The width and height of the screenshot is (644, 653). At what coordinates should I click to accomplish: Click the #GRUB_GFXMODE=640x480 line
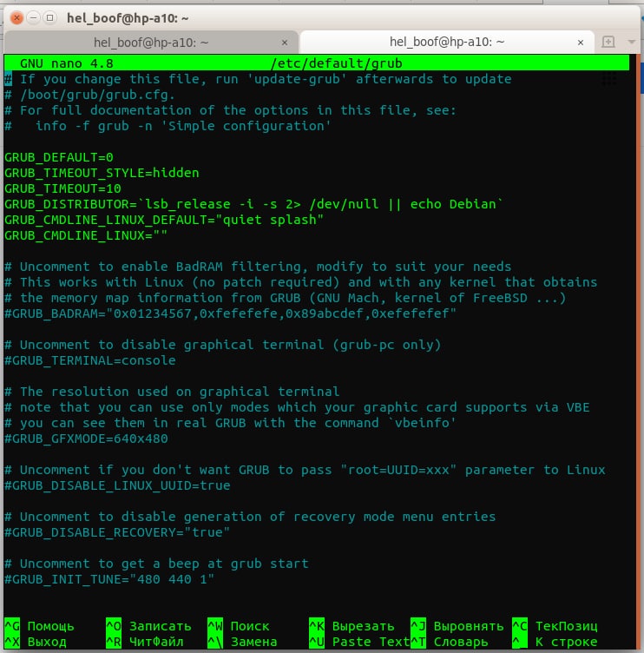coord(86,439)
